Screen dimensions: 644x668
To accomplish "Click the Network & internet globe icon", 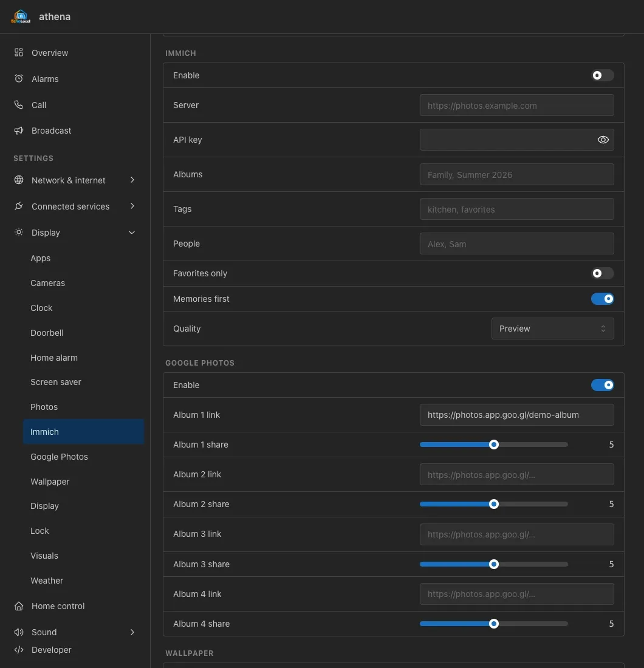I will (19, 180).
